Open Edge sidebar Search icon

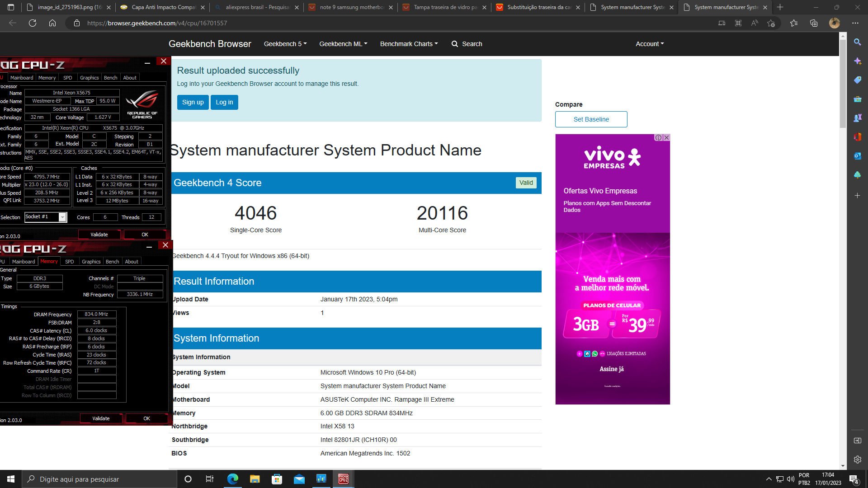857,42
